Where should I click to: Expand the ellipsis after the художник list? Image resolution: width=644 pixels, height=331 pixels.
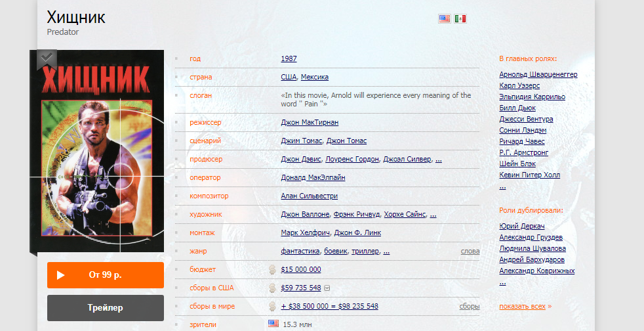pyautogui.click(x=433, y=215)
